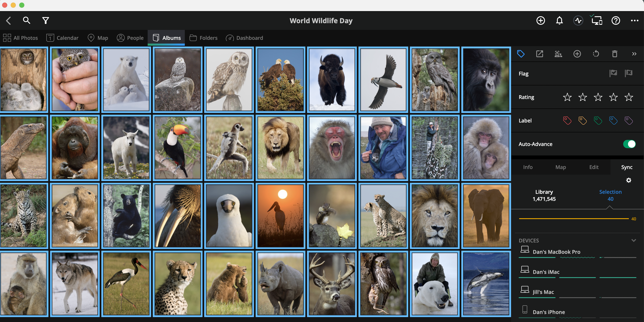Click the add-to-album plus icon in panel
The height and width of the screenshot is (322, 644).
(577, 54)
